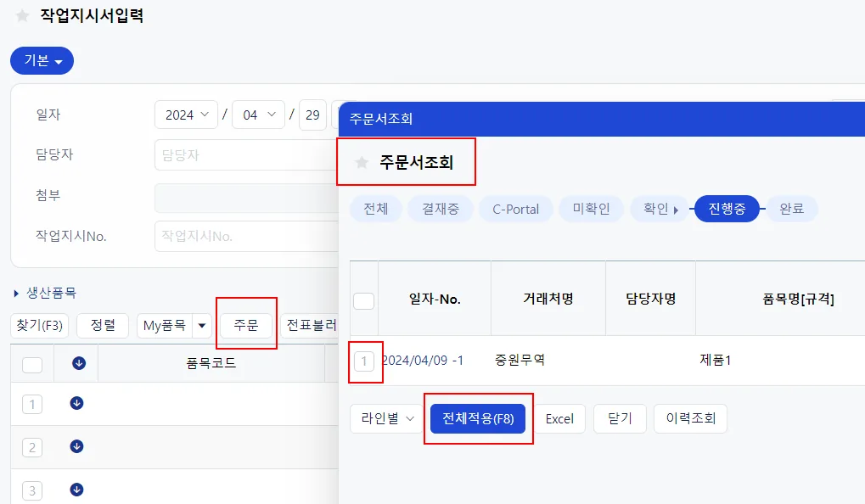Open the year 2024 dropdown
The image size is (865, 504).
187,115
